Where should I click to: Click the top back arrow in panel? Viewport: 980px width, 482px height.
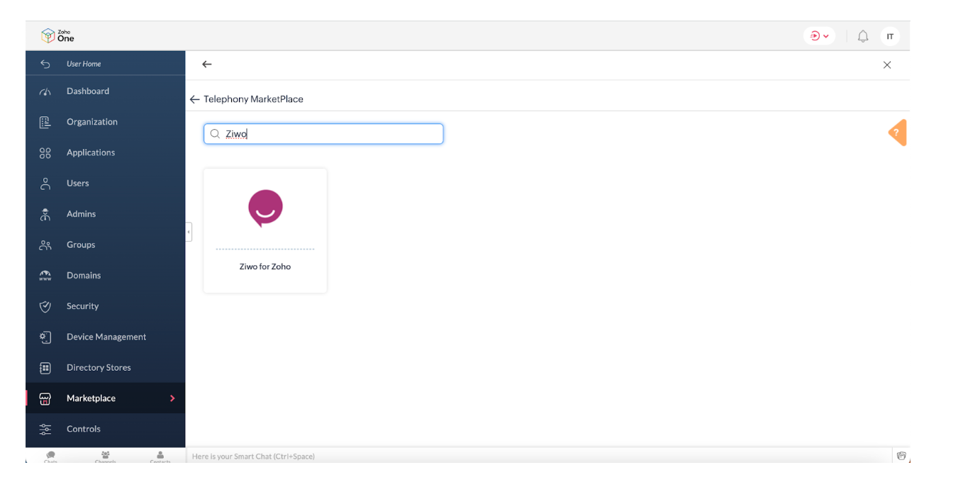coord(207,65)
